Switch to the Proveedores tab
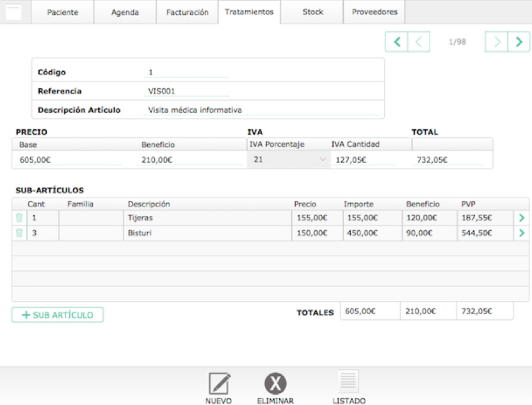Screen dimensions: 532x405 pos(374,12)
